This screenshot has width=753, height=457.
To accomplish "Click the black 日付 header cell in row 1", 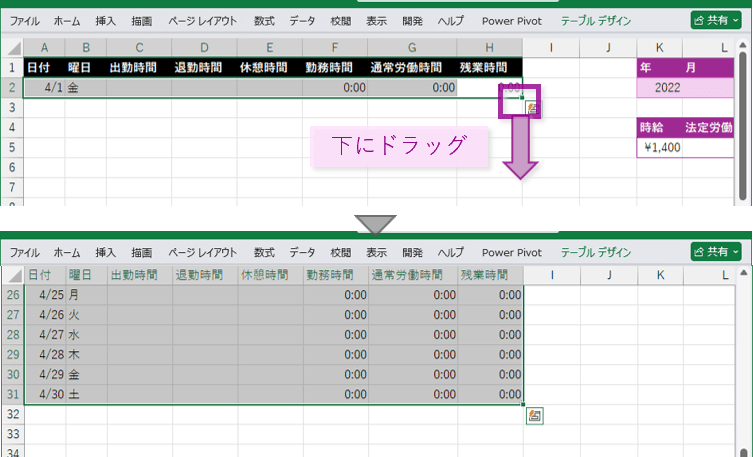I will (x=44, y=67).
